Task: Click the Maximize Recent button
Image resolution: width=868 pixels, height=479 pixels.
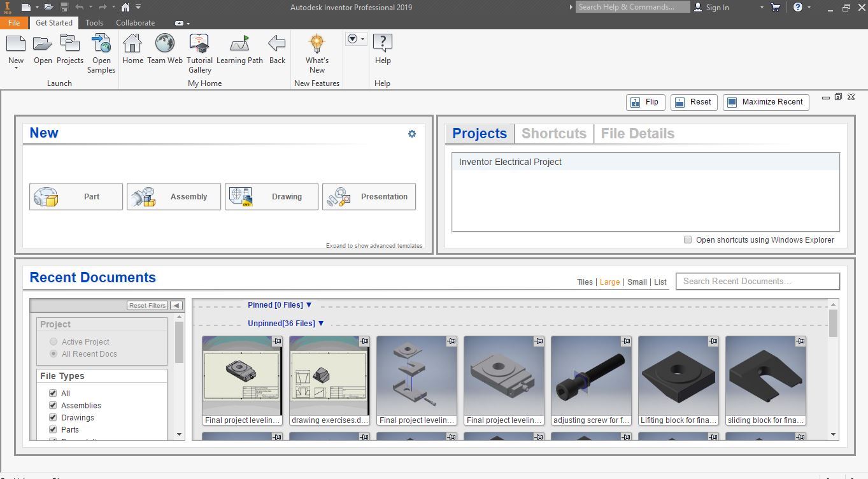Action: point(765,102)
